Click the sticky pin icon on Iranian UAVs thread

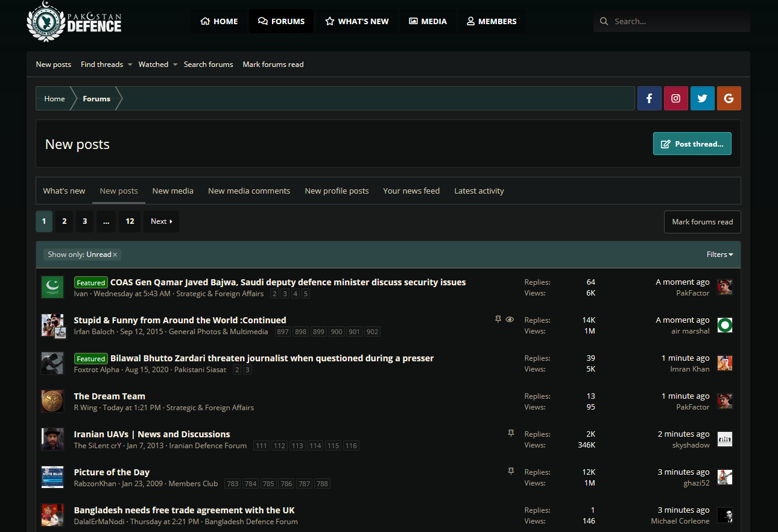[x=511, y=434]
